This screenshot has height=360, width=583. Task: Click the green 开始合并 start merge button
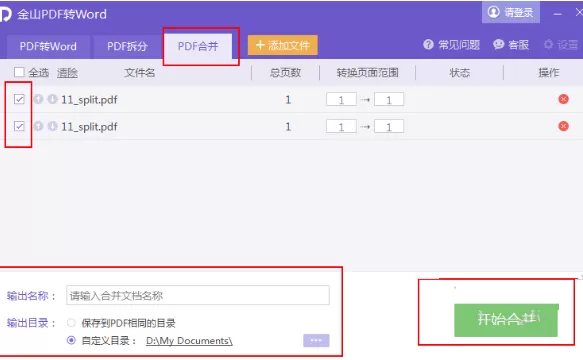pos(506,320)
